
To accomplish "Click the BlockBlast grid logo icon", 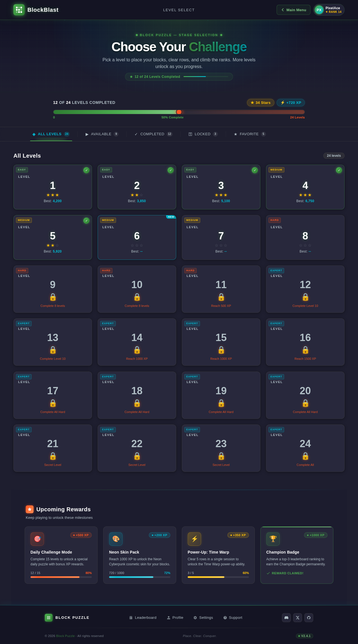I will (x=19, y=10).
